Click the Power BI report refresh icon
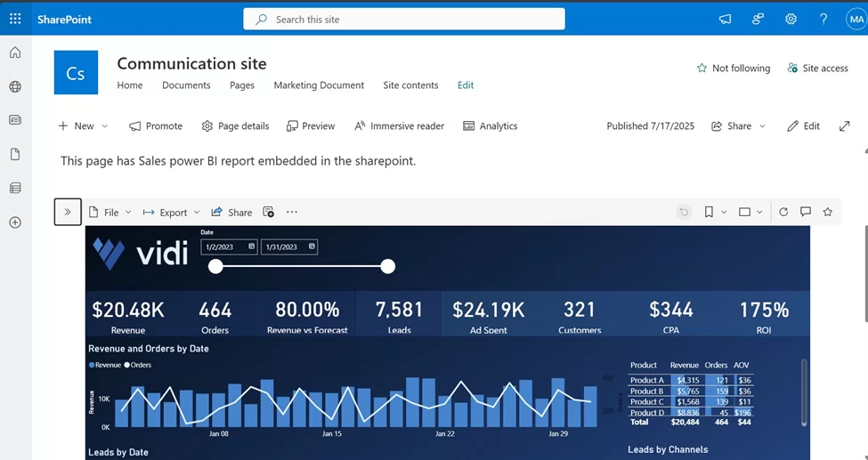 (x=783, y=212)
